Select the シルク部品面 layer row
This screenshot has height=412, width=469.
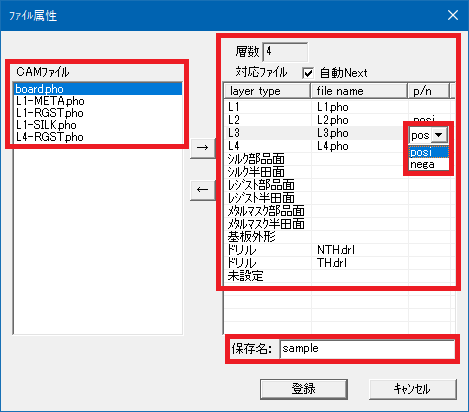337,159
